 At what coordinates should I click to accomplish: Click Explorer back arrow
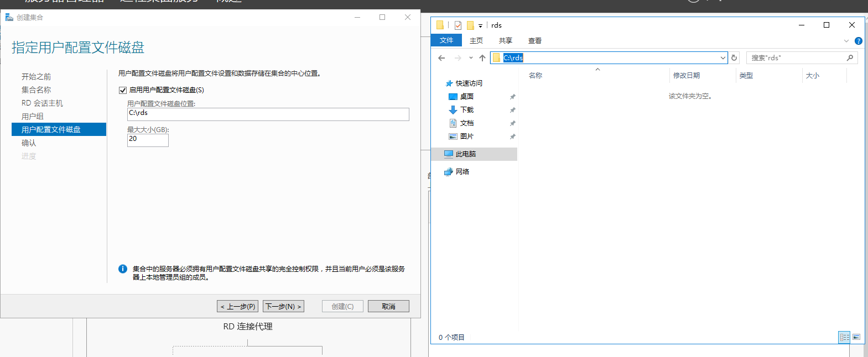441,58
